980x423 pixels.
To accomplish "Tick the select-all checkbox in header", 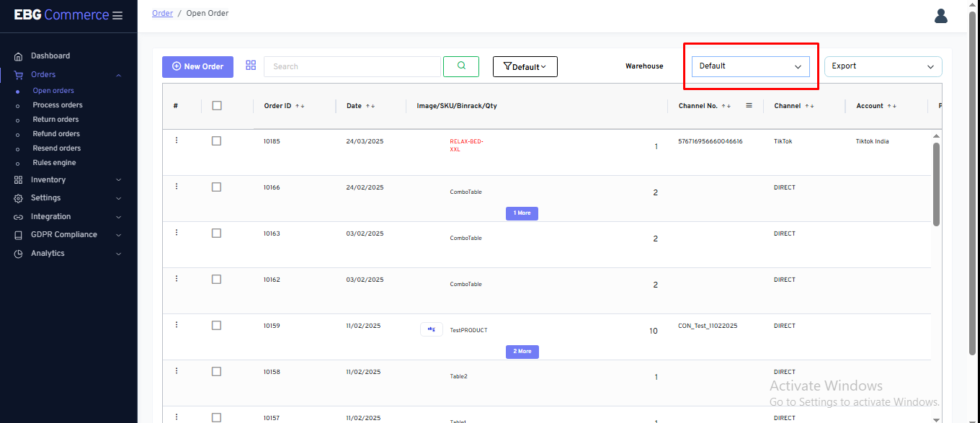I will tap(217, 106).
